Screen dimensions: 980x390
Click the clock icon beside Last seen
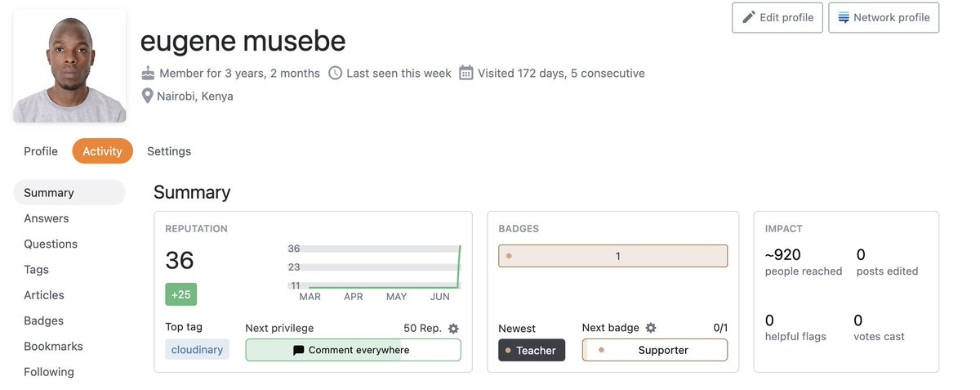(x=335, y=73)
